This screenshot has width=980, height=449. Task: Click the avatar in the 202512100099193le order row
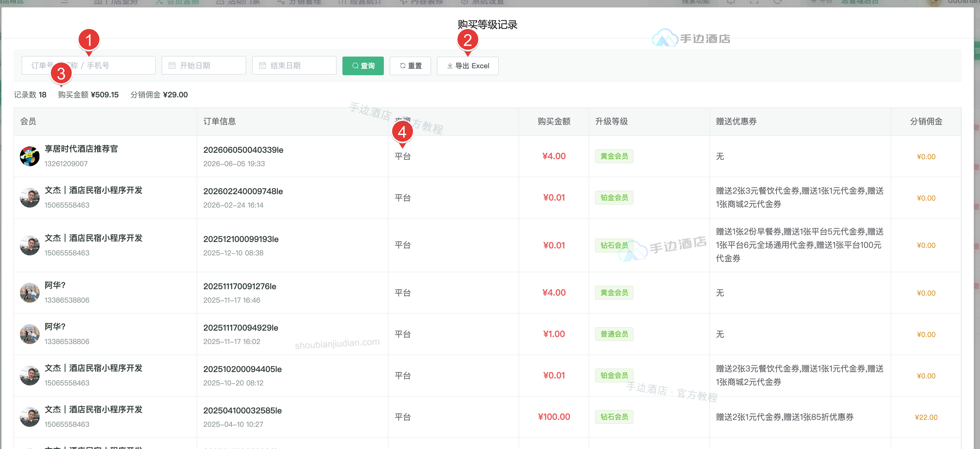click(30, 245)
